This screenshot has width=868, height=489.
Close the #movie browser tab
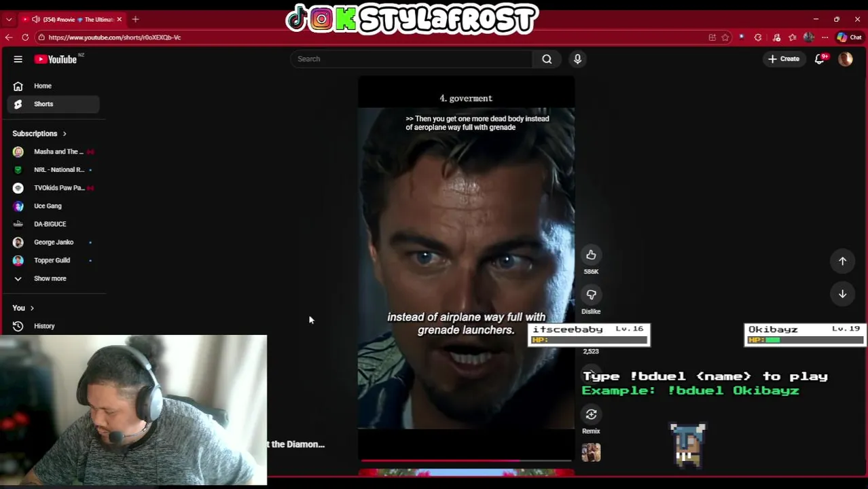pyautogui.click(x=120, y=19)
